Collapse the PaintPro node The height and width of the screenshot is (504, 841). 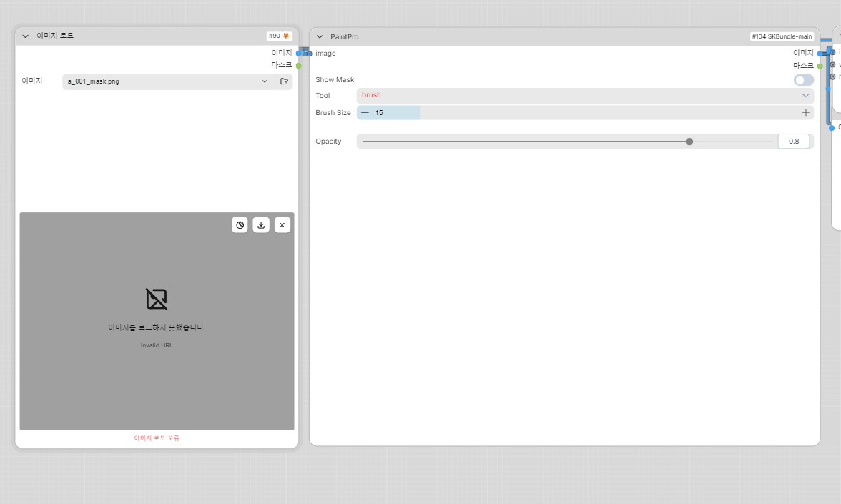tap(320, 37)
